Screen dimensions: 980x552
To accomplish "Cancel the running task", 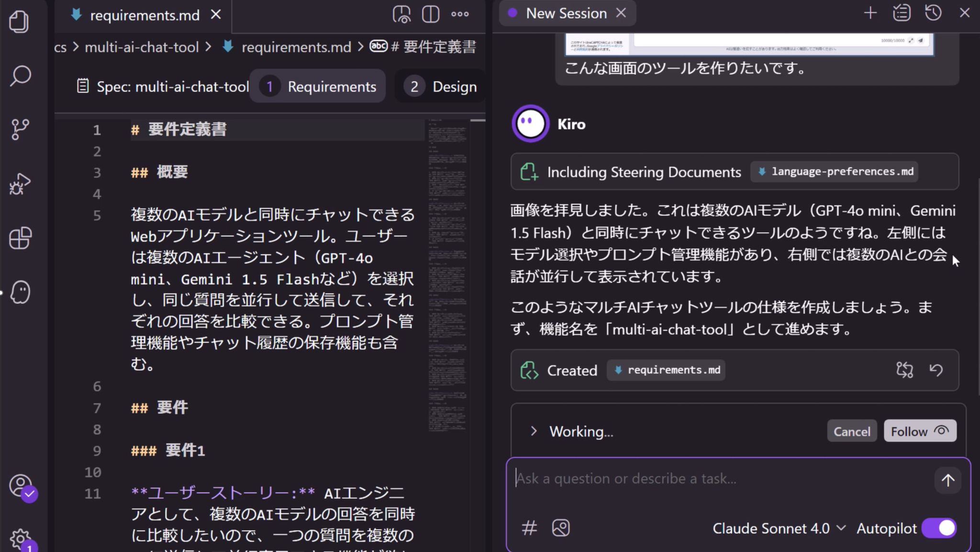I will click(x=851, y=430).
